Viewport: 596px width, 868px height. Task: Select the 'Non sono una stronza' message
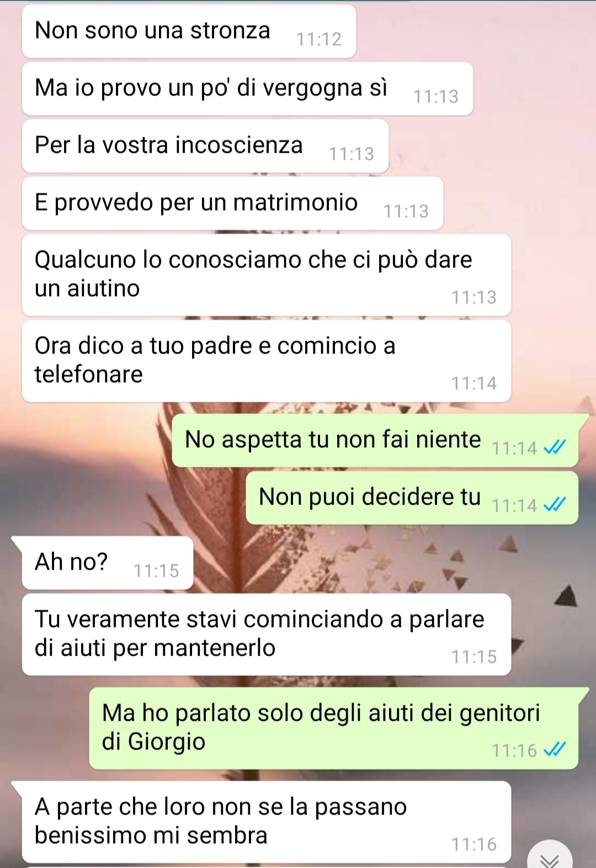[x=189, y=31]
